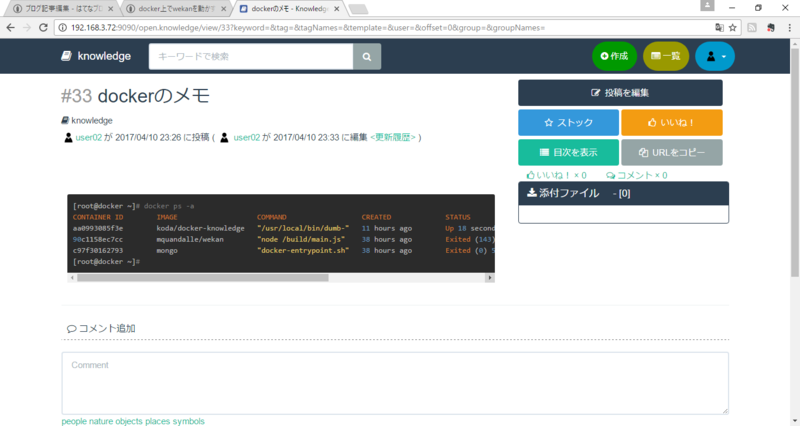The image size is (800, 426).
Task: Click the site info icon in address bar
Action: coord(62,28)
